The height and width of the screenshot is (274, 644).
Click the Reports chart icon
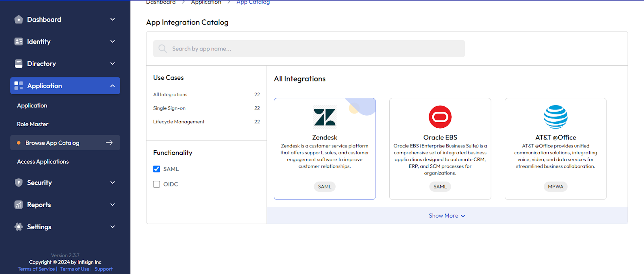coord(19,205)
